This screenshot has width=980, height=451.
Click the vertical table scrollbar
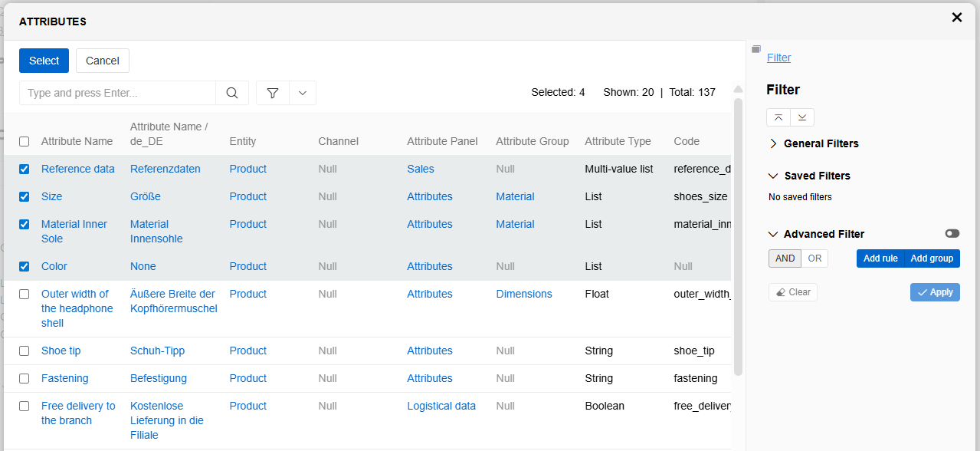[x=738, y=230]
